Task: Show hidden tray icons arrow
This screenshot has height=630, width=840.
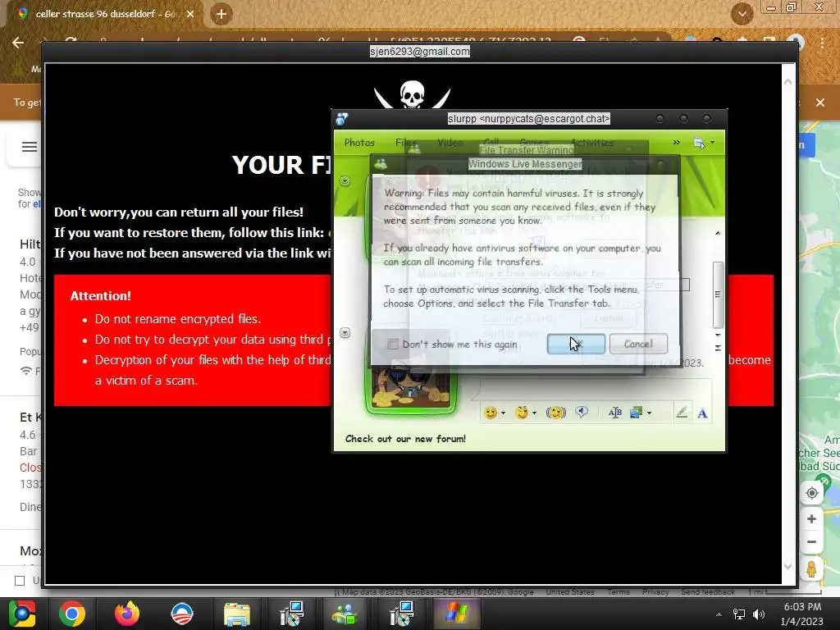Action: pyautogui.click(x=719, y=614)
